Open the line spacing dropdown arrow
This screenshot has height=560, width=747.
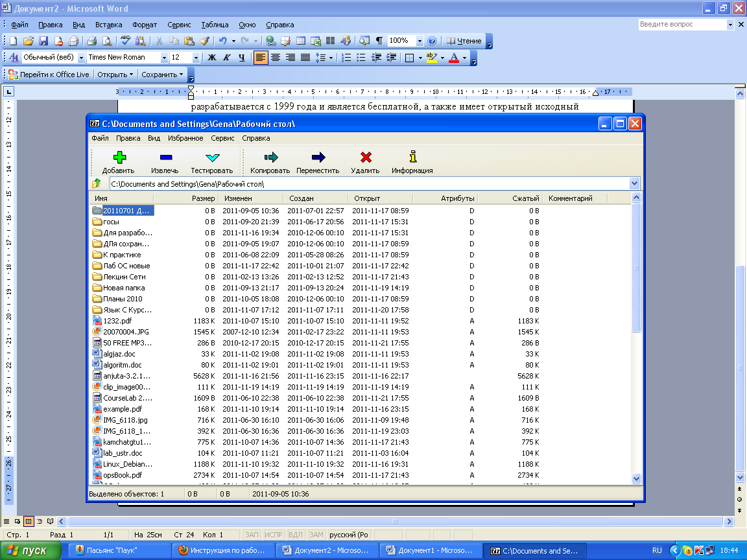coord(331,58)
